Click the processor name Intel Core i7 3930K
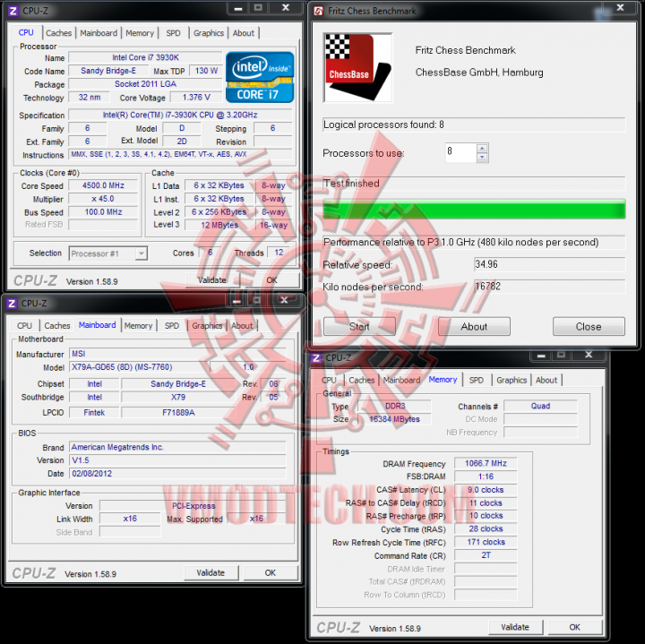The width and height of the screenshot is (645, 644). [146, 57]
